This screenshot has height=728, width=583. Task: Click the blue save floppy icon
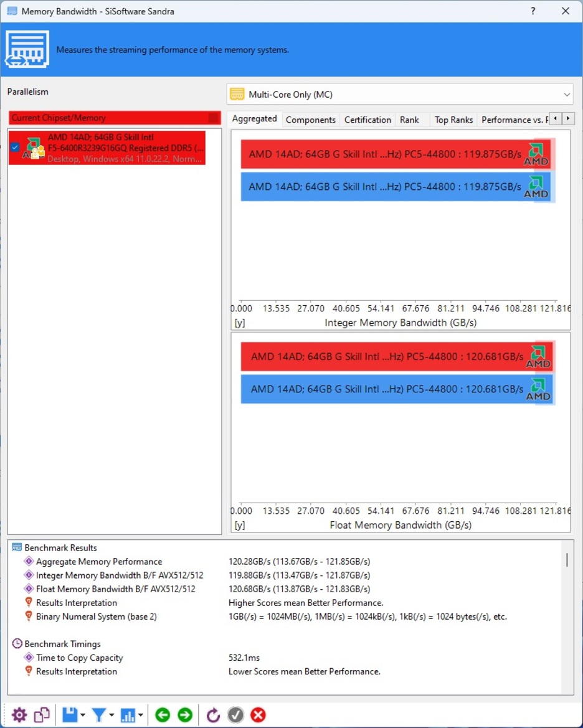[70, 715]
